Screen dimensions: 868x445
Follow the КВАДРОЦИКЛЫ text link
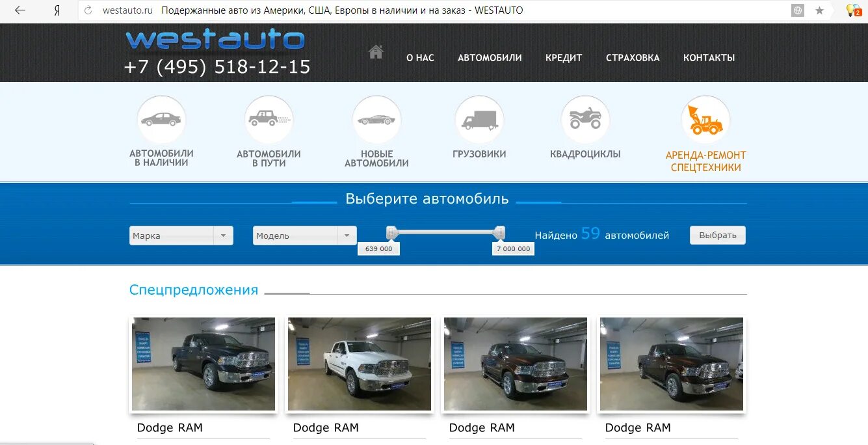click(x=585, y=154)
